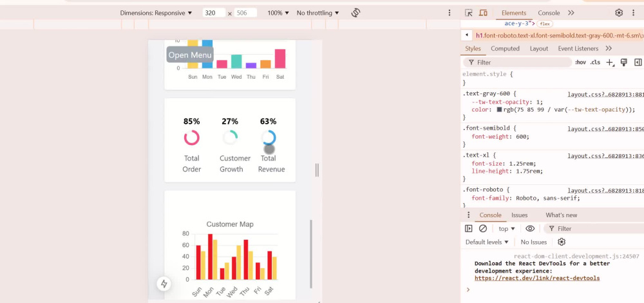The width and height of the screenshot is (644, 303).
Task: Click the Open Menu button
Action: click(190, 55)
